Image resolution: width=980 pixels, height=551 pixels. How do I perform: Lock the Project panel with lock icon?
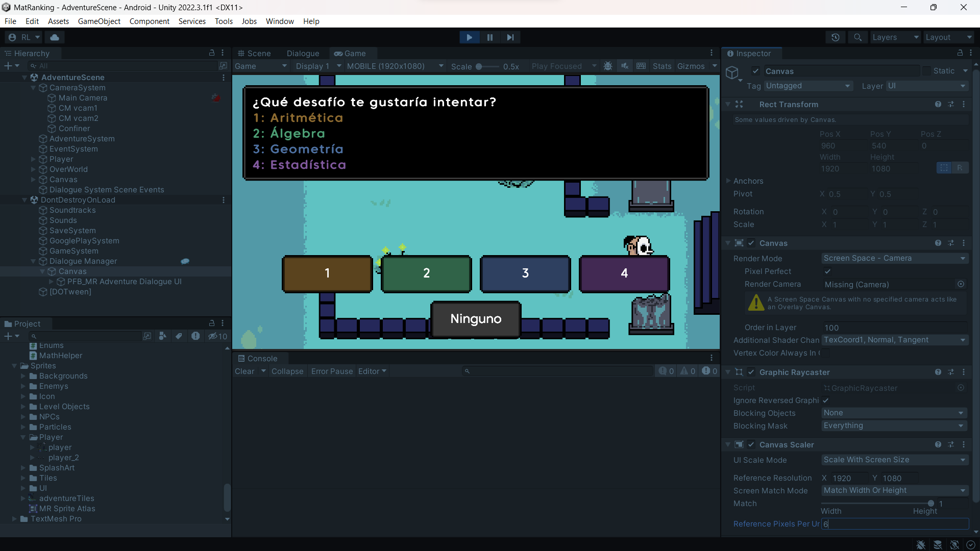[x=212, y=323]
